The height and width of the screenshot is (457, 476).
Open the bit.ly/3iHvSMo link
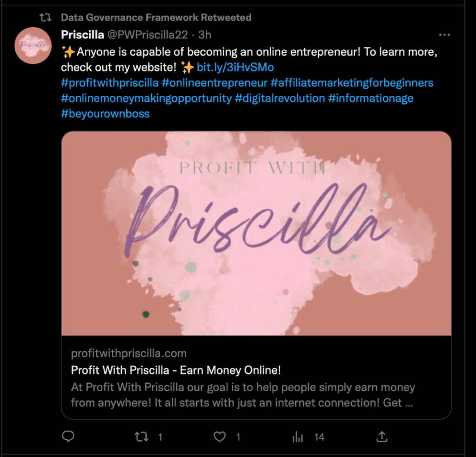pos(235,67)
